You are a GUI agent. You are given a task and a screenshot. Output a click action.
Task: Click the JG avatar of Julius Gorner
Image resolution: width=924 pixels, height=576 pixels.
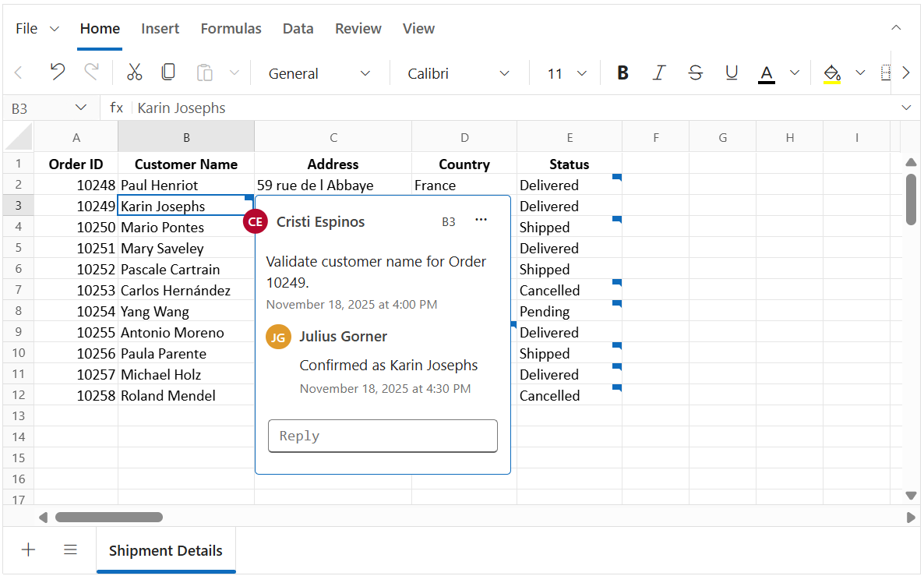278,337
